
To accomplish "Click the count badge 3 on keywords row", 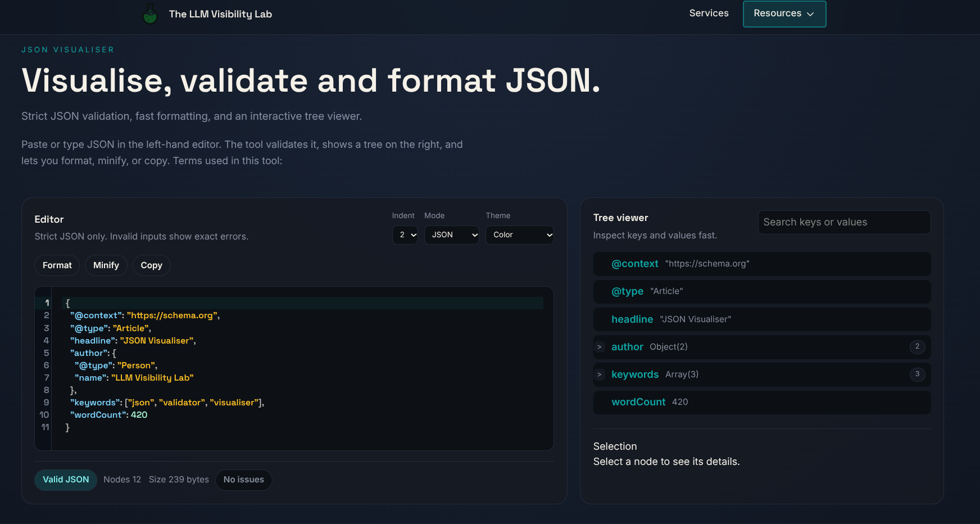I will click(918, 374).
